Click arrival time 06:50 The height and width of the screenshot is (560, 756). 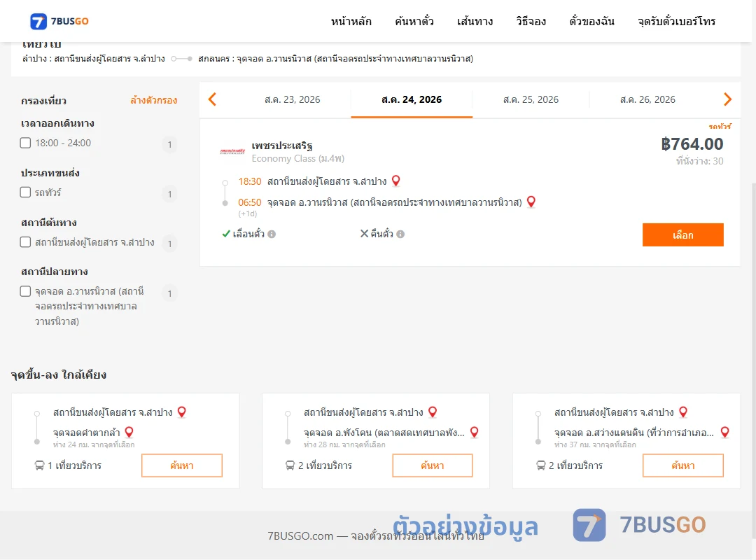(249, 202)
